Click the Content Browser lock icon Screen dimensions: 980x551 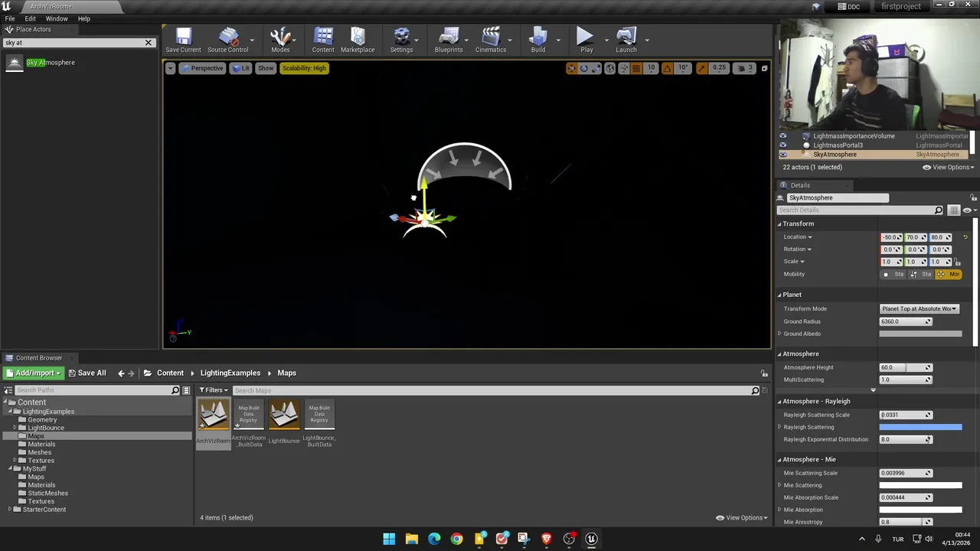(764, 373)
